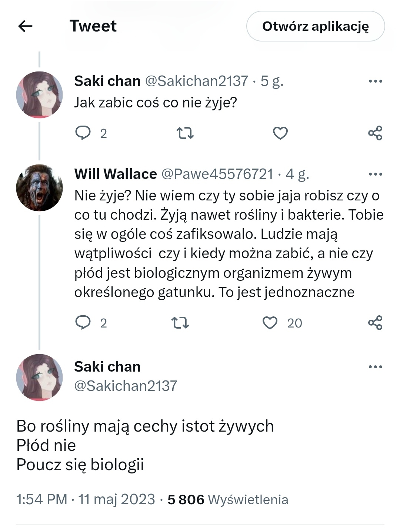The width and height of the screenshot is (400, 532).
Task: Open more options on Will Wallace's tweet
Action: click(375, 174)
